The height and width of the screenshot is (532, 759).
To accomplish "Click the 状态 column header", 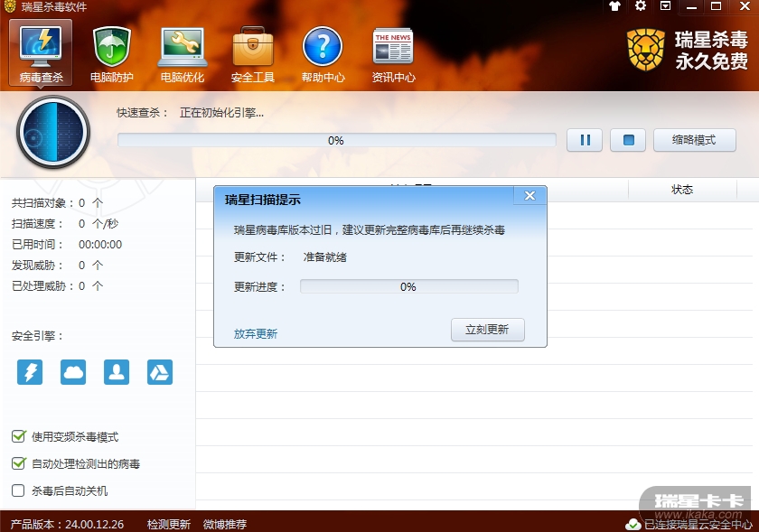I will pyautogui.click(x=682, y=190).
